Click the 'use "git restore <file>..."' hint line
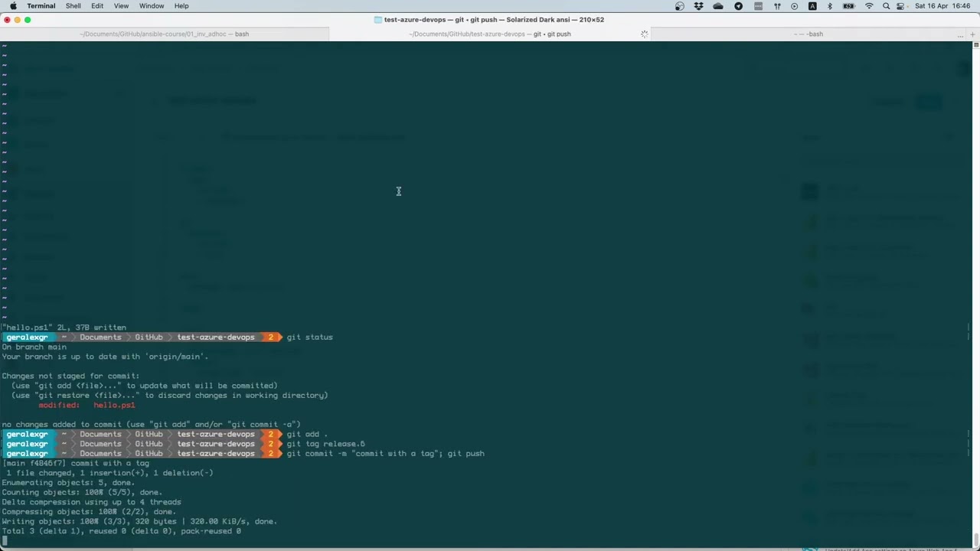This screenshot has width=980, height=551. click(169, 396)
